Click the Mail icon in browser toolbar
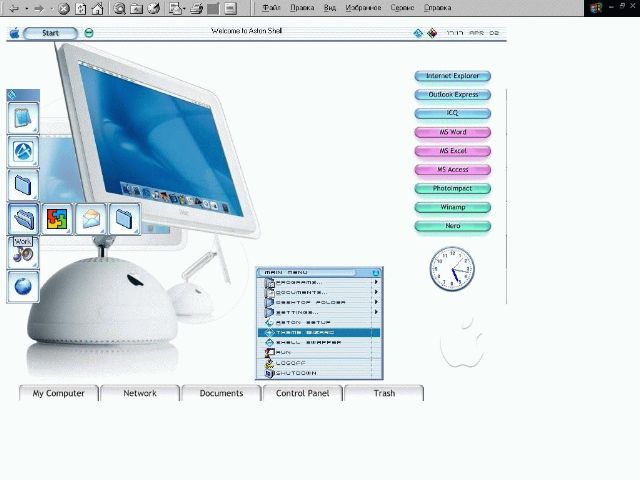This screenshot has height=480, width=640. (175, 9)
